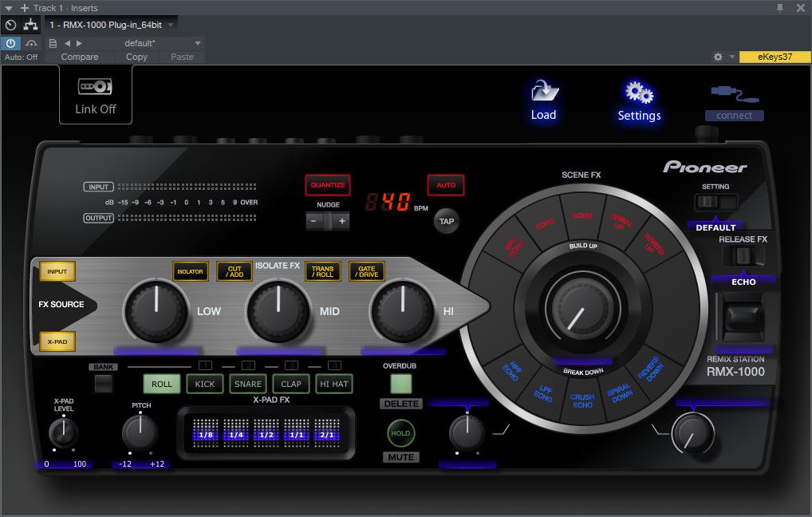The image size is (812, 517).
Task: Open the plug-in Settings gears icon
Action: 639,91
